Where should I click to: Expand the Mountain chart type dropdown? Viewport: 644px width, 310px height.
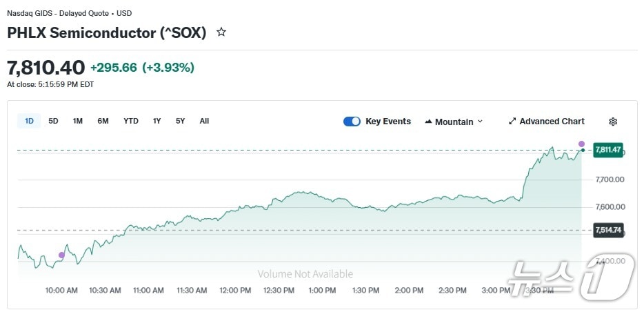[480, 122]
